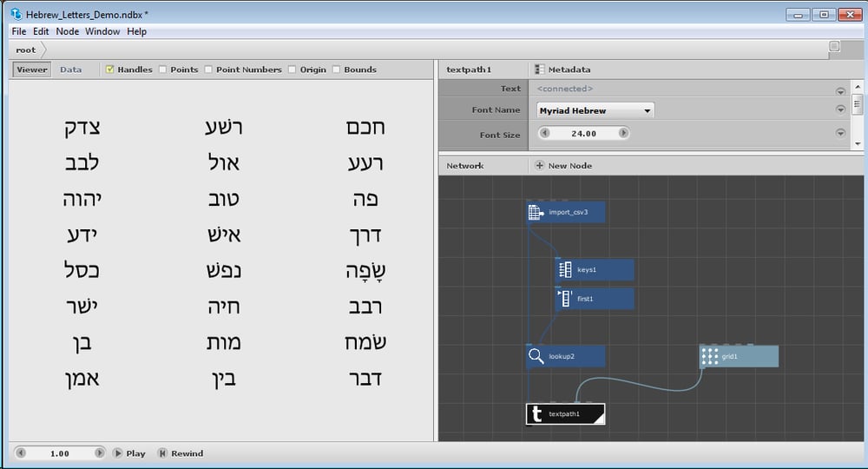Enable the Origin checkbox
This screenshot has width=868, height=469.
point(293,69)
